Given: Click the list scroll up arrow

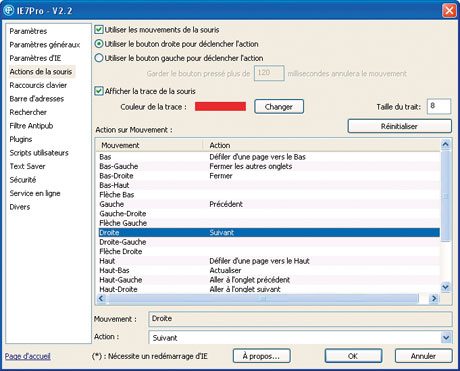Looking at the screenshot, I should (x=446, y=144).
